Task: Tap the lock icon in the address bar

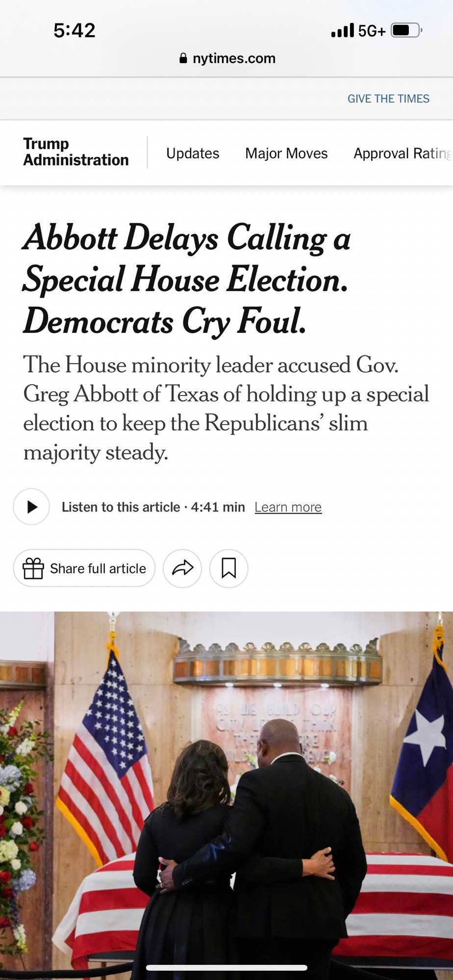Action: coord(183,58)
